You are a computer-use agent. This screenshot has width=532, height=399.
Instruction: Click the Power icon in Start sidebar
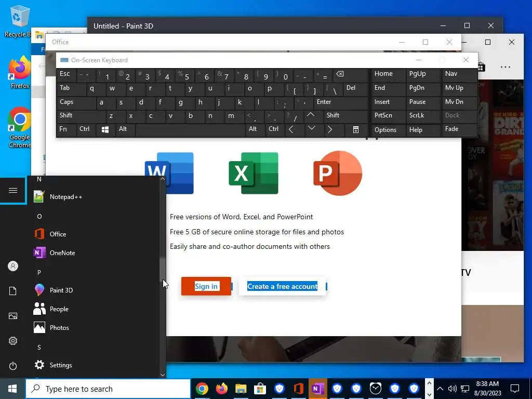click(x=13, y=366)
